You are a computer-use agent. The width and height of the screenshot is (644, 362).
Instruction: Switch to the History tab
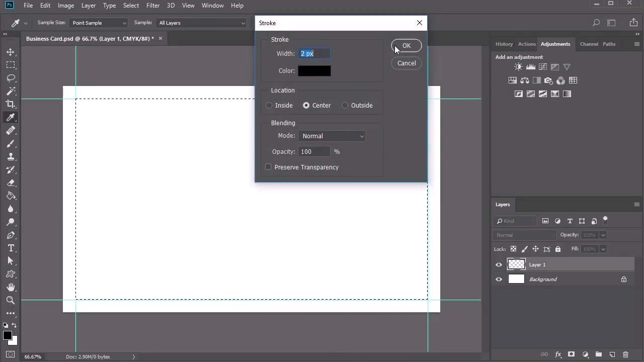(504, 44)
